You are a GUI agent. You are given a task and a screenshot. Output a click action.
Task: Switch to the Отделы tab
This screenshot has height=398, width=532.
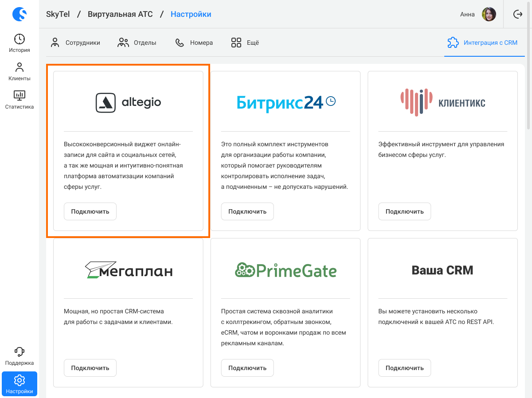(x=137, y=43)
